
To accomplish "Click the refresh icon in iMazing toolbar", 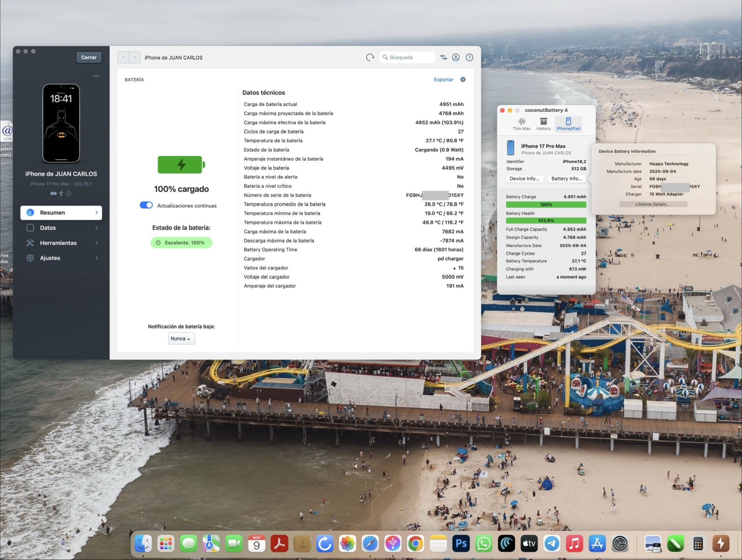I will click(x=370, y=58).
